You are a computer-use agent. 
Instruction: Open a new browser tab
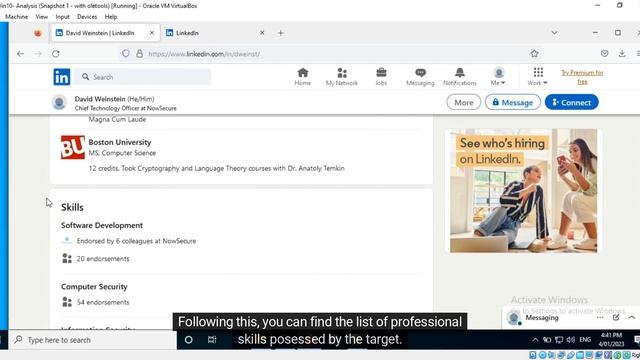[280, 33]
